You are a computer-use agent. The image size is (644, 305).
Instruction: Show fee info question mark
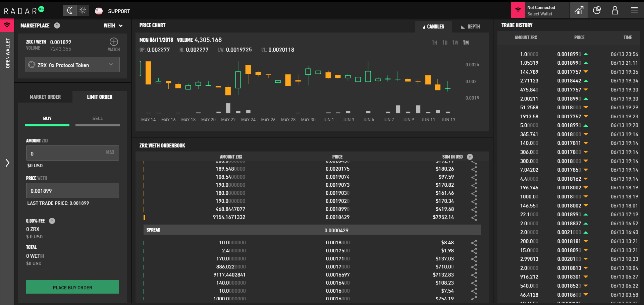(52, 221)
